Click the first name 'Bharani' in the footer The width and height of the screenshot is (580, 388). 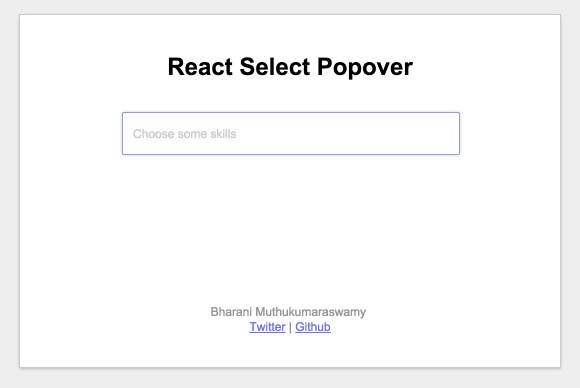[x=231, y=312]
